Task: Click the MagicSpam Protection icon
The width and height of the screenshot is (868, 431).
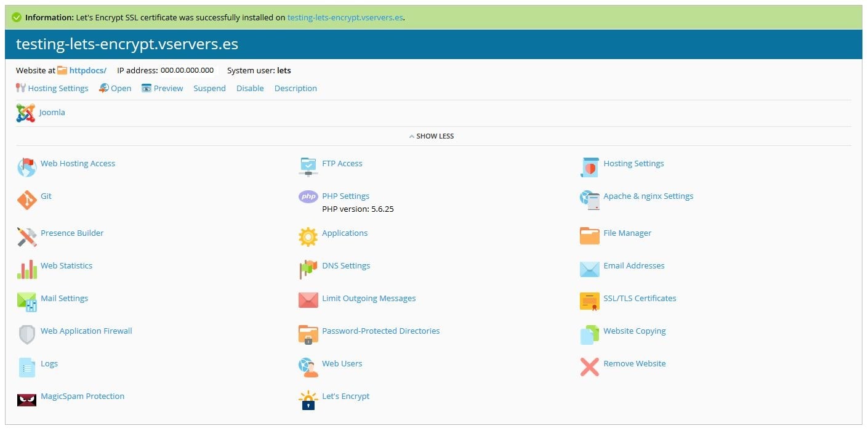Action: coord(26,400)
